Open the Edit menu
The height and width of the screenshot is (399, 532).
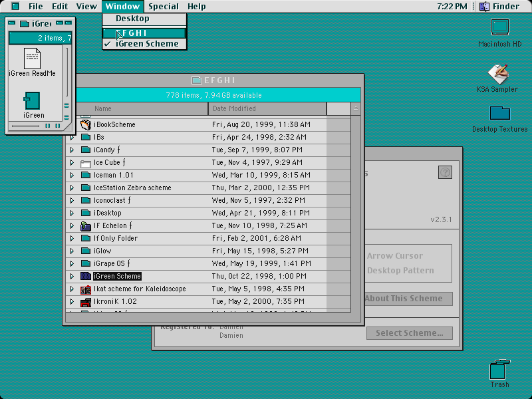[60, 6]
